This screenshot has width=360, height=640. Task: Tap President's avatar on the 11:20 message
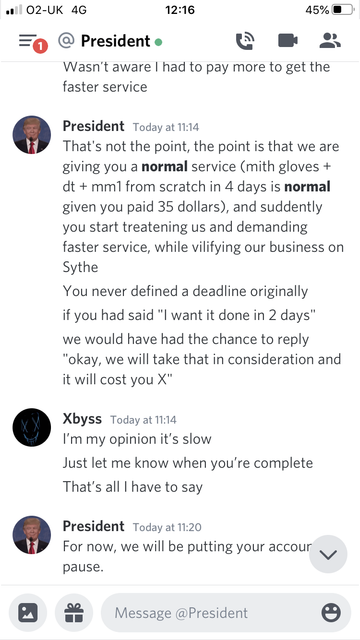32,535
